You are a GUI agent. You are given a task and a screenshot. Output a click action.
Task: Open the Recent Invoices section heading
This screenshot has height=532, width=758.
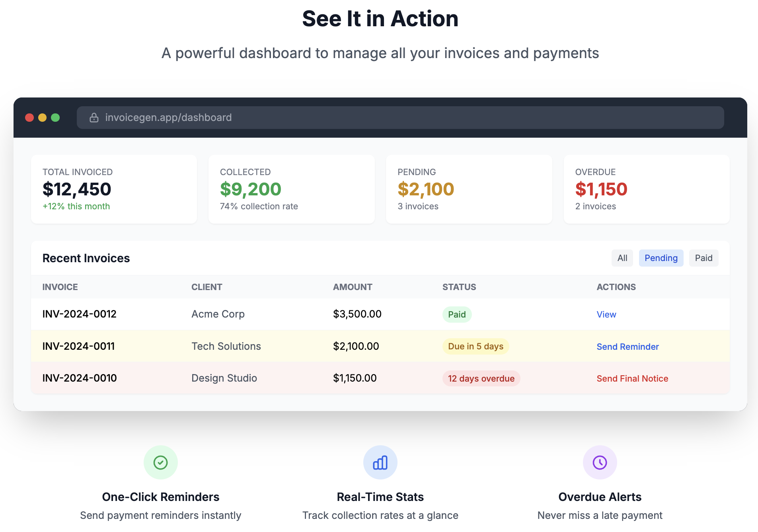pos(86,258)
